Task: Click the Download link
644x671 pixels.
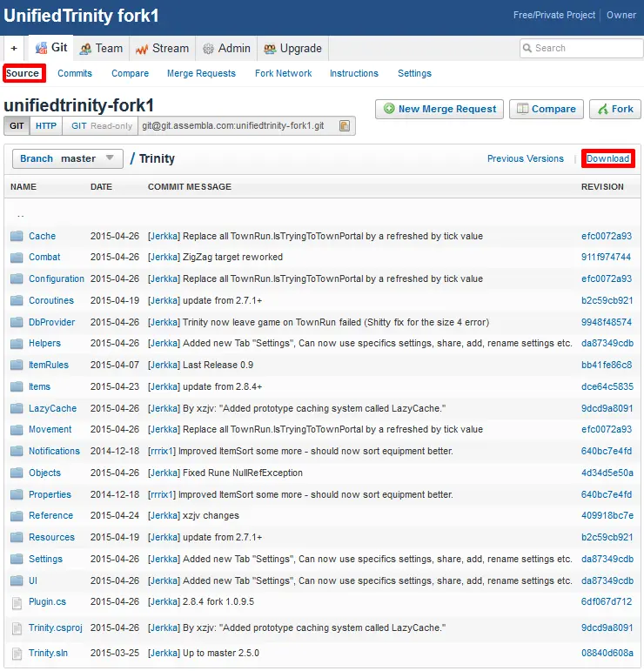Action: (x=607, y=158)
